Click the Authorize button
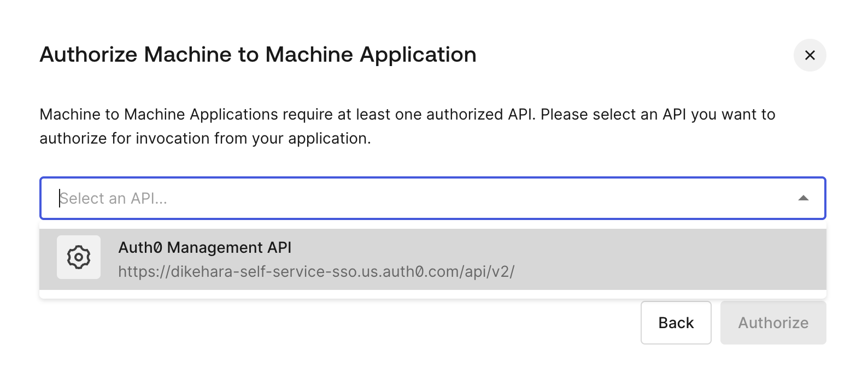The width and height of the screenshot is (868, 380). 773,323
